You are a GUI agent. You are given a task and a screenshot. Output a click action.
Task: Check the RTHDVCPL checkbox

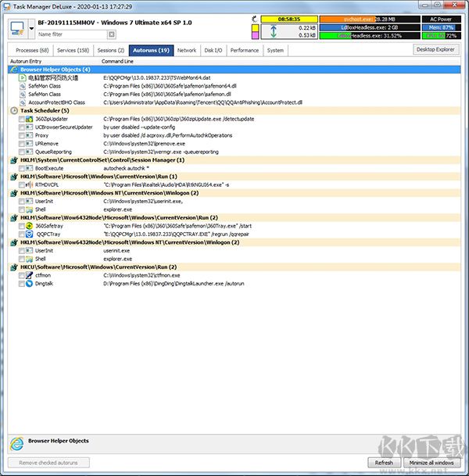(22, 185)
